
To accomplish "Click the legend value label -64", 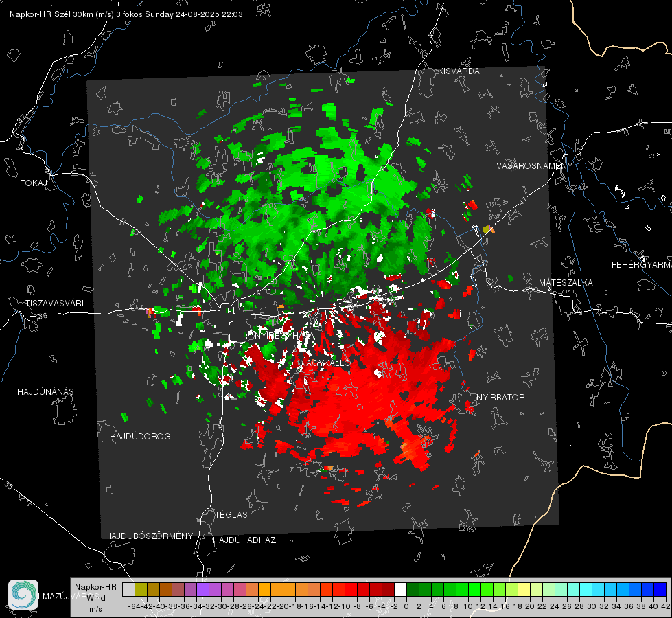I will (x=134, y=606).
